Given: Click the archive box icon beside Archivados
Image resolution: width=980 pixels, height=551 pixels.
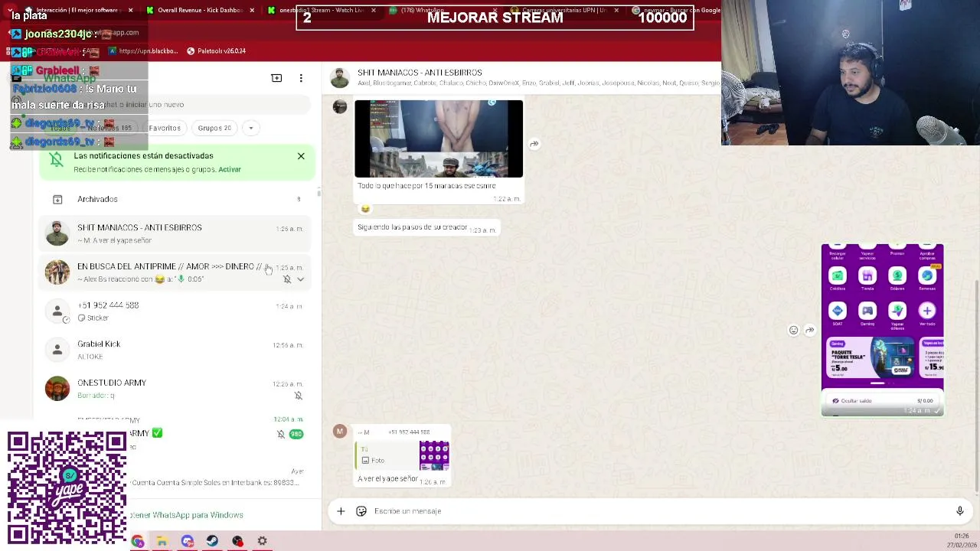Looking at the screenshot, I should [x=57, y=199].
